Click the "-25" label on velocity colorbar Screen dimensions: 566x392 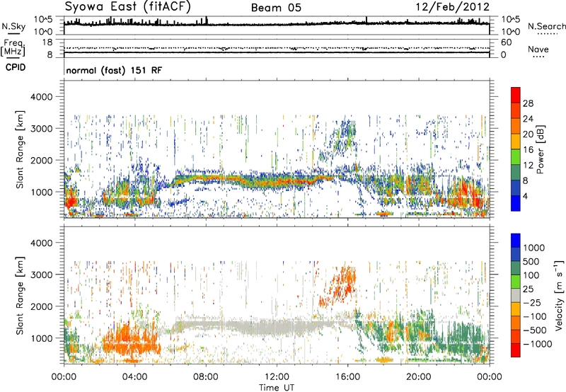click(x=531, y=302)
